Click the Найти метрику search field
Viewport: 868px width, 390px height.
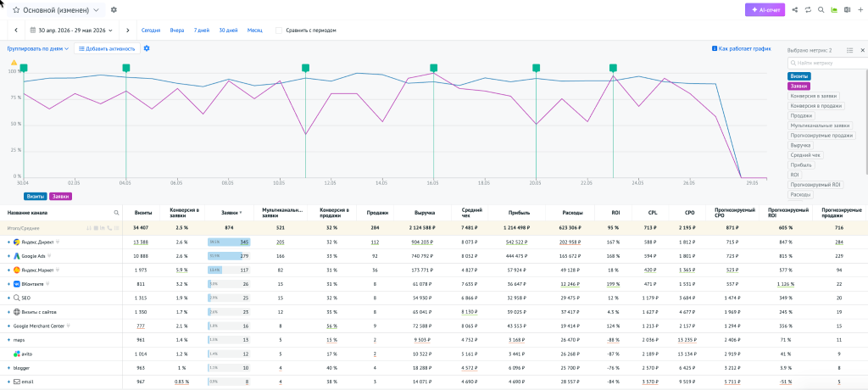827,63
